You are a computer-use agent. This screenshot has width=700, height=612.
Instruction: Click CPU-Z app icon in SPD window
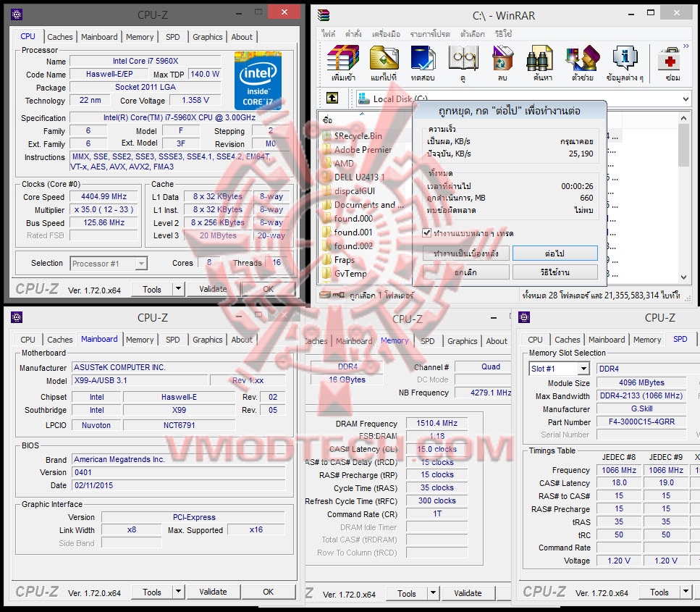tap(524, 317)
